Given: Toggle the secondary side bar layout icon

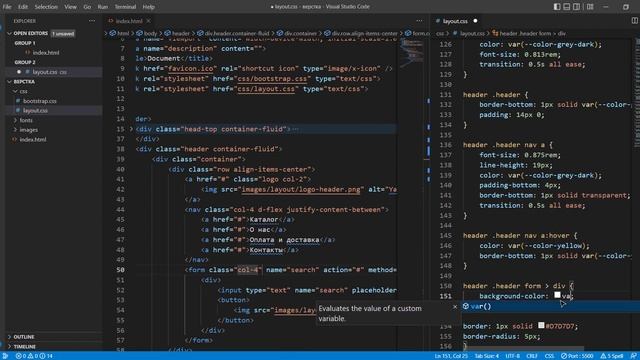Looking at the screenshot, I should click(x=576, y=7).
